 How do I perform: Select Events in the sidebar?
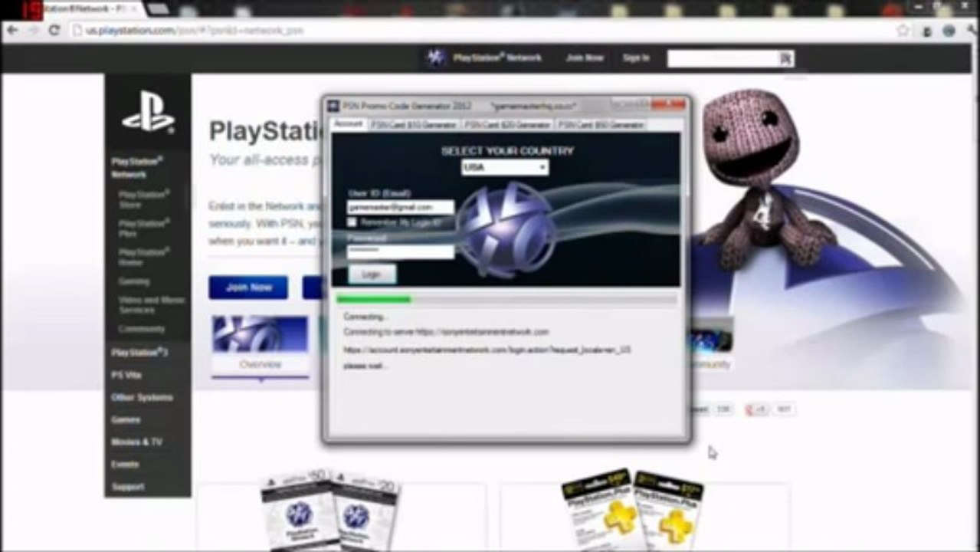pyautogui.click(x=125, y=464)
